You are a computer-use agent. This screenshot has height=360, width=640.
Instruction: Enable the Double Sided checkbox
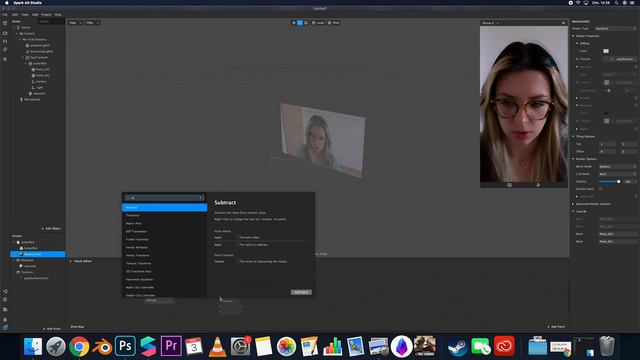600,189
